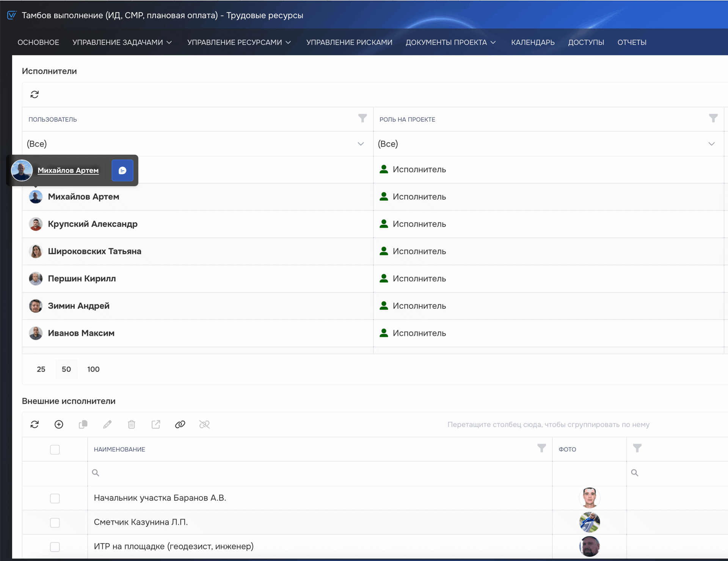Open filter for Пользователь column

click(x=362, y=119)
